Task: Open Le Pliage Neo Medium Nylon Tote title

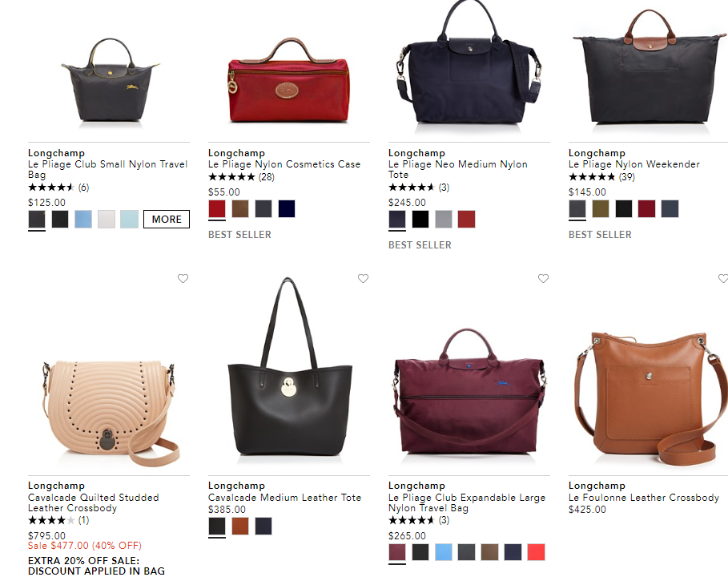Action: tap(458, 170)
